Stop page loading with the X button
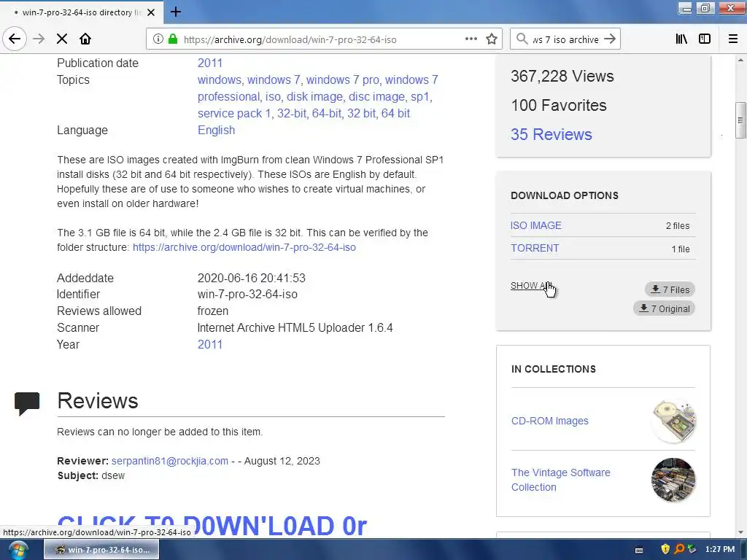 click(x=62, y=39)
